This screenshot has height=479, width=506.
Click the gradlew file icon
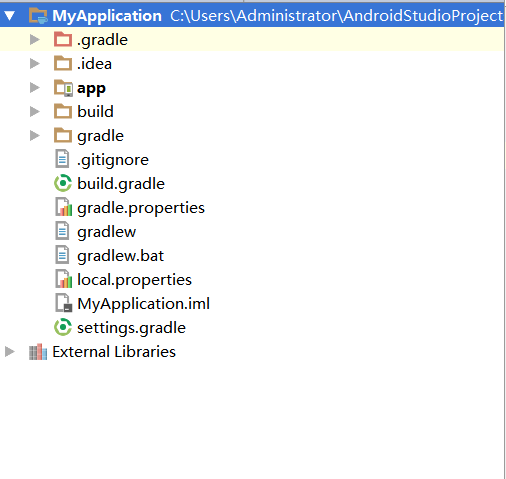pos(62,231)
